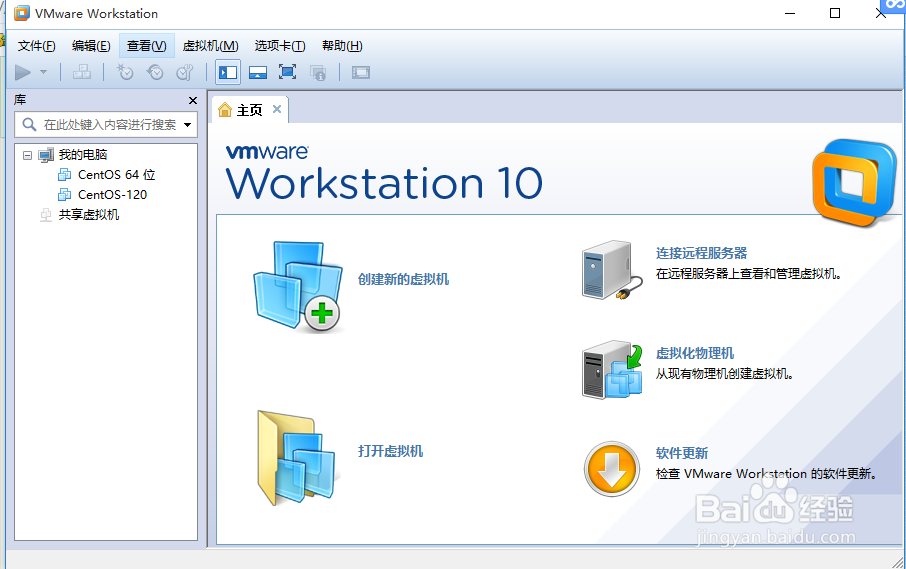The height and width of the screenshot is (569, 906).
Task: Click the send Ctrl+Alt+Del toolbar icon
Action: 82,72
